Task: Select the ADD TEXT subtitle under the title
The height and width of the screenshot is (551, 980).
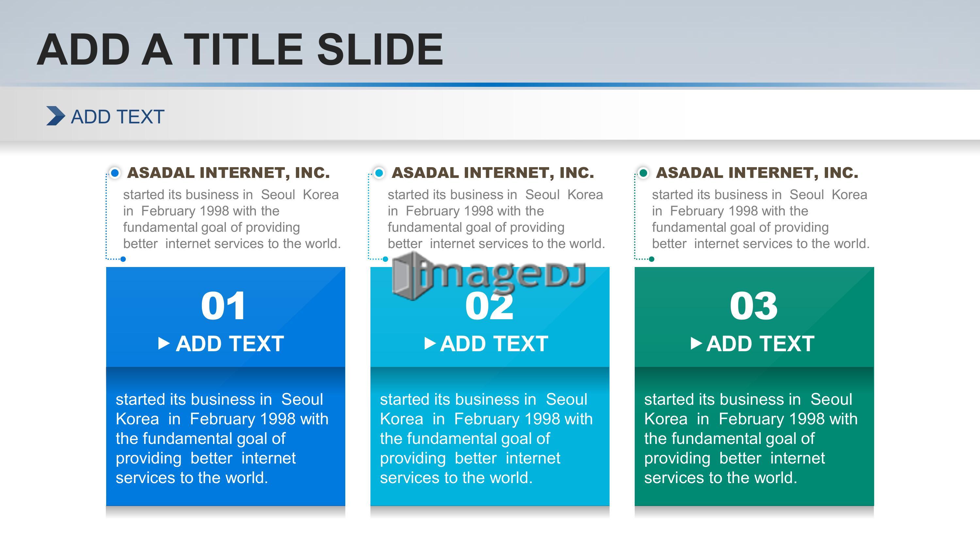Action: 118,116
